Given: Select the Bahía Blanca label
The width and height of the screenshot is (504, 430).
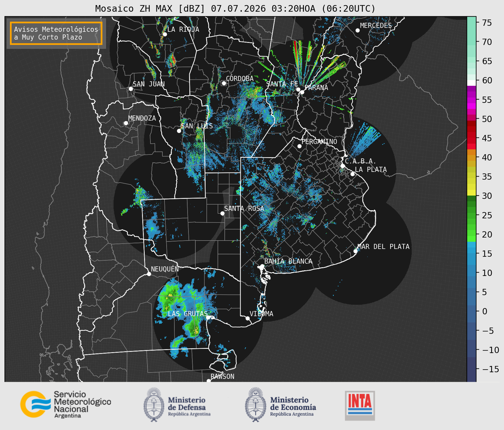Looking at the screenshot, I should pos(288,261).
